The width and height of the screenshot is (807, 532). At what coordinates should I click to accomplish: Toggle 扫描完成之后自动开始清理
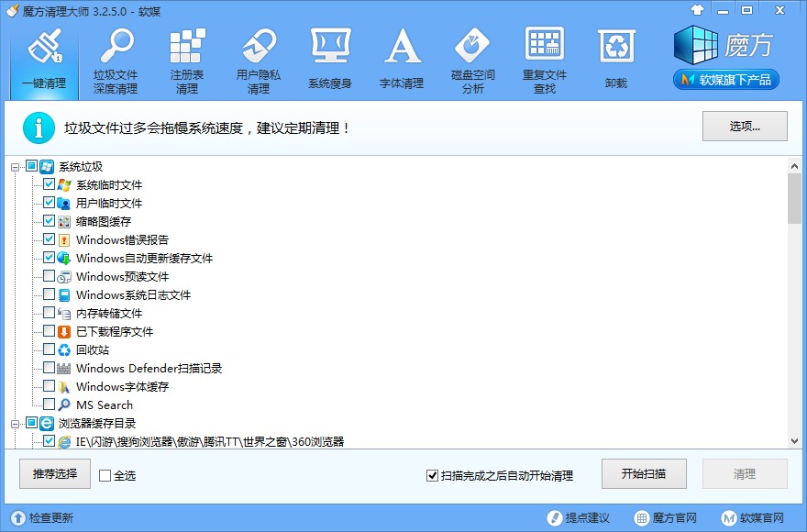click(x=430, y=476)
